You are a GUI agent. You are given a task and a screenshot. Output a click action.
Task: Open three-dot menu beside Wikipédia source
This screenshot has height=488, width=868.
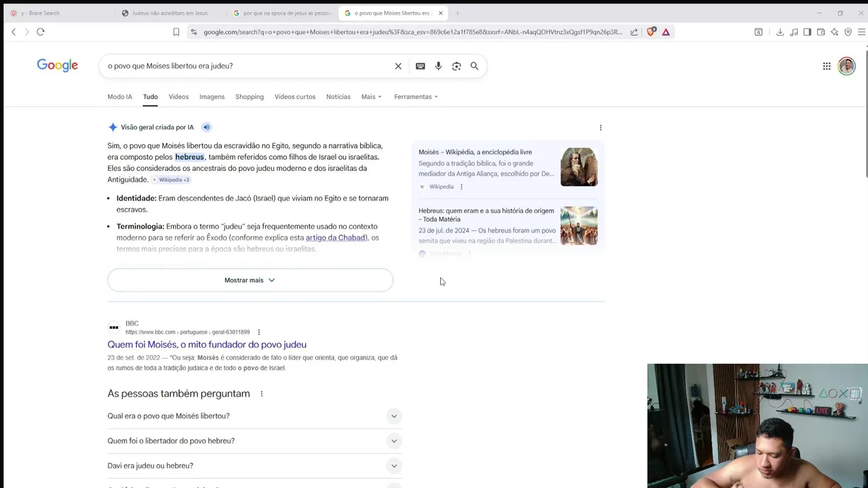click(x=461, y=186)
